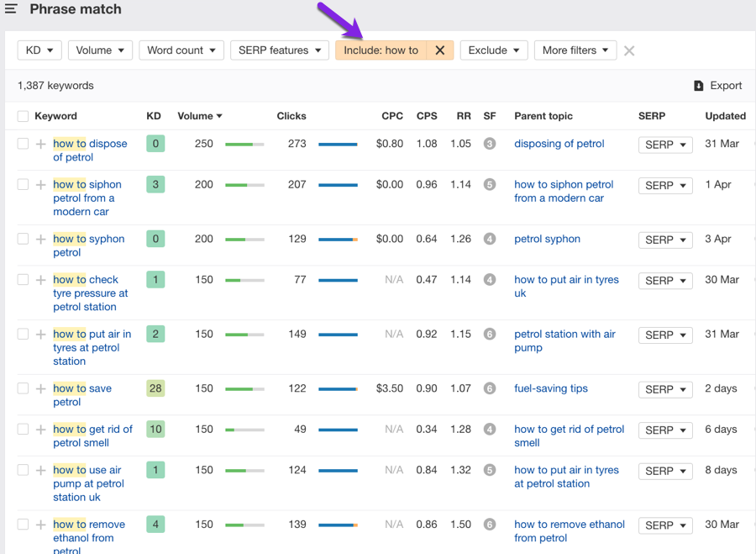This screenshot has width=756, height=554.
Task: Remove the 'Include: how to' filter
Action: point(439,50)
